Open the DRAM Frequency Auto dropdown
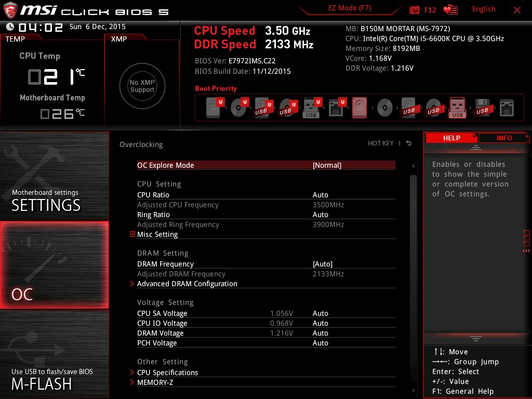 coord(322,264)
